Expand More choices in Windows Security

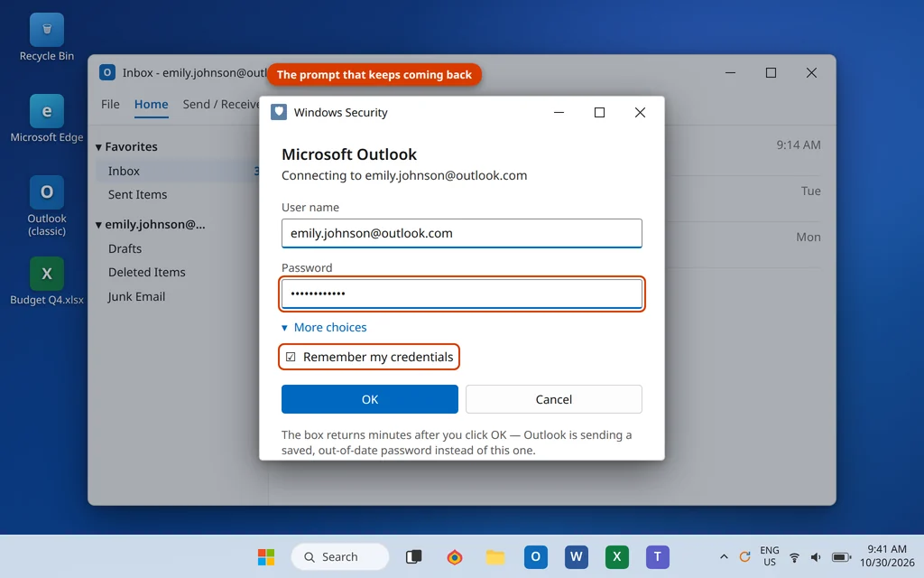324,327
